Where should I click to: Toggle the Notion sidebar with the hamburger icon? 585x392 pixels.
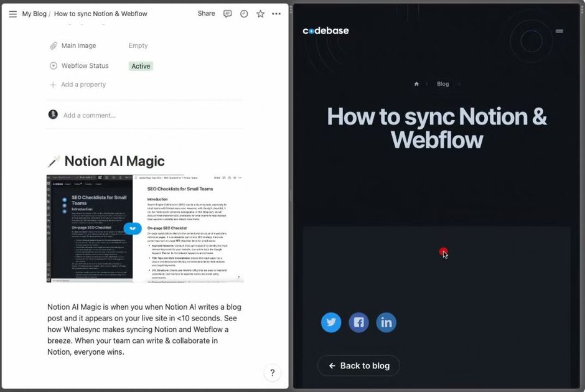point(12,14)
